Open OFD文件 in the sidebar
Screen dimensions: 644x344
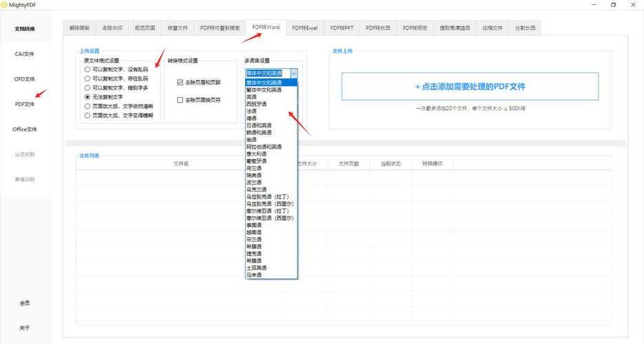pyautogui.click(x=25, y=78)
